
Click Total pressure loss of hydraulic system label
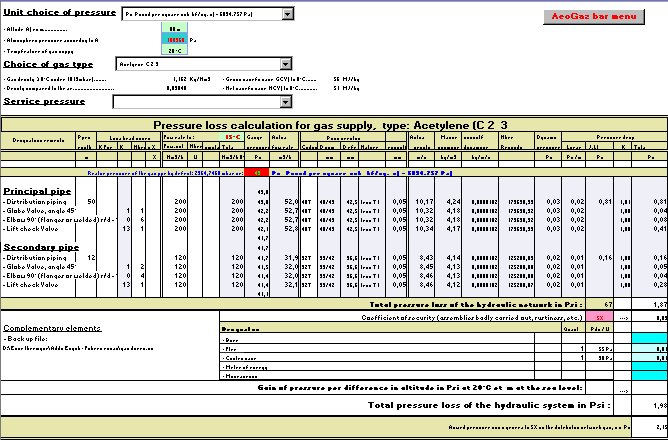[x=489, y=405]
